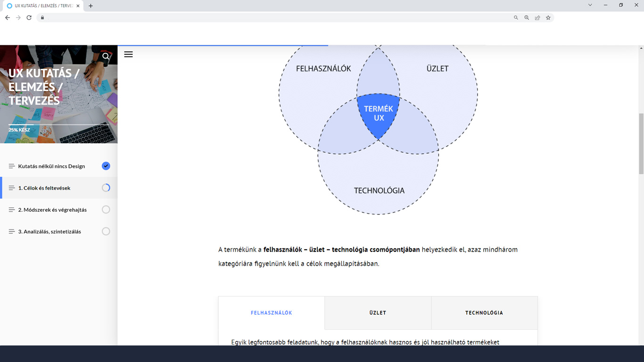Click the list icon beside 'Analizálás, szintetizálás'
Image resolution: width=644 pixels, height=362 pixels.
coord(11,231)
